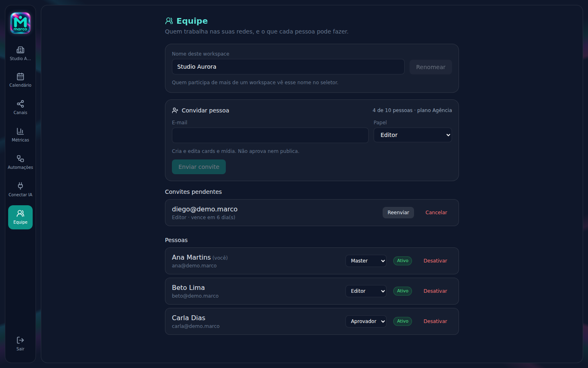Select the text '4 de 10 pessoas · plano Agência'

point(412,110)
